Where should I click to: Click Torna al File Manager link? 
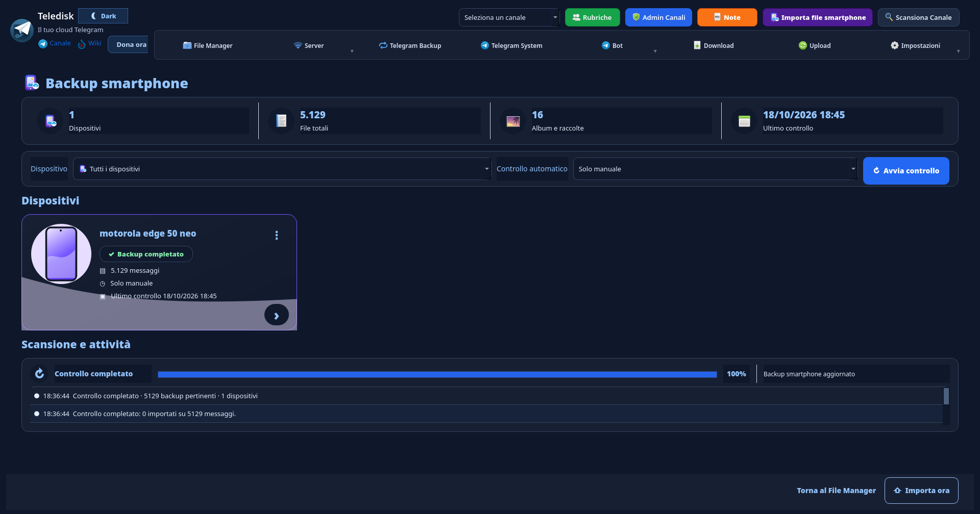(x=836, y=491)
